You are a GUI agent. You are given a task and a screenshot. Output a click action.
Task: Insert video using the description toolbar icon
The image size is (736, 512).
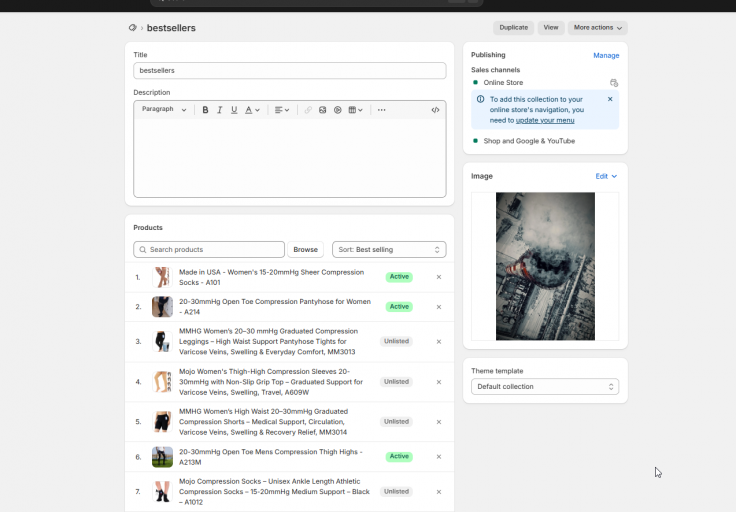tap(337, 110)
